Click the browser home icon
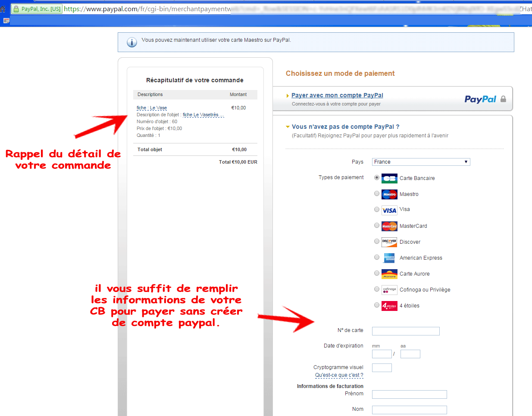The width and height of the screenshot is (532, 416). click(x=3, y=9)
